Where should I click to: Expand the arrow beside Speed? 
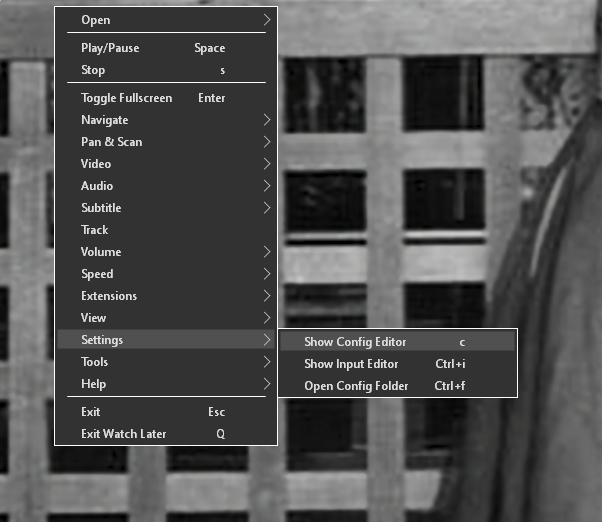coord(267,274)
